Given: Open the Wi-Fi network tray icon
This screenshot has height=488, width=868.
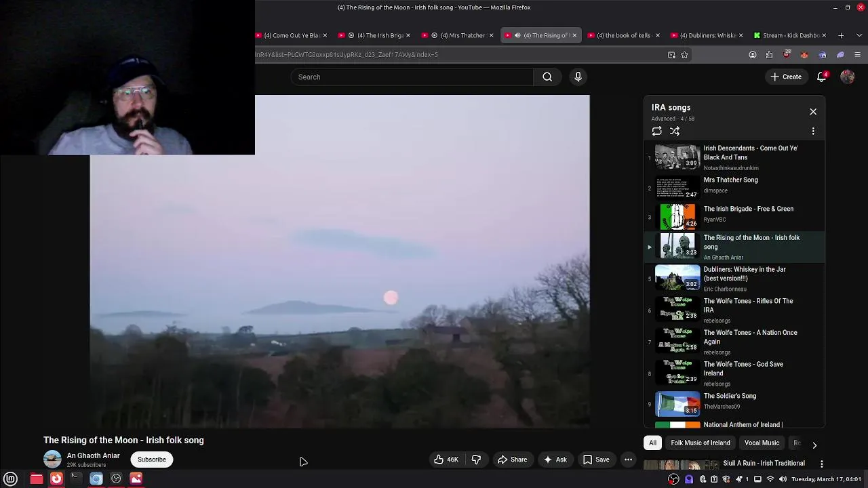Looking at the screenshot, I should click(x=770, y=479).
